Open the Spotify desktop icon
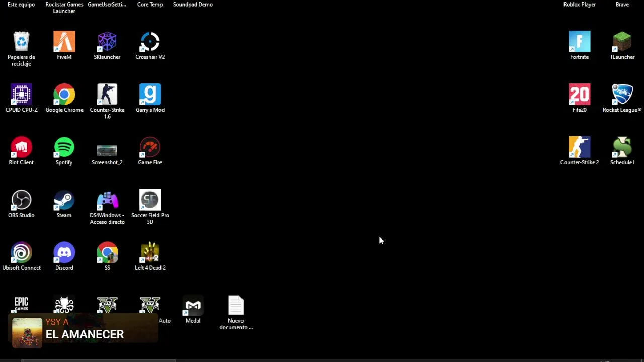 click(x=64, y=147)
